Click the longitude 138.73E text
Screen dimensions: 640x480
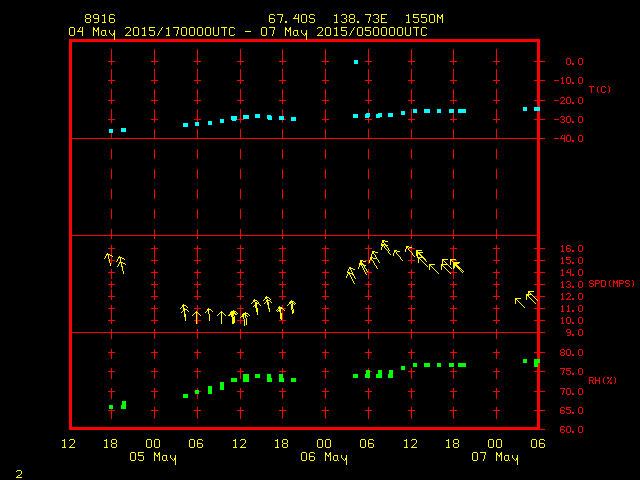355,19
